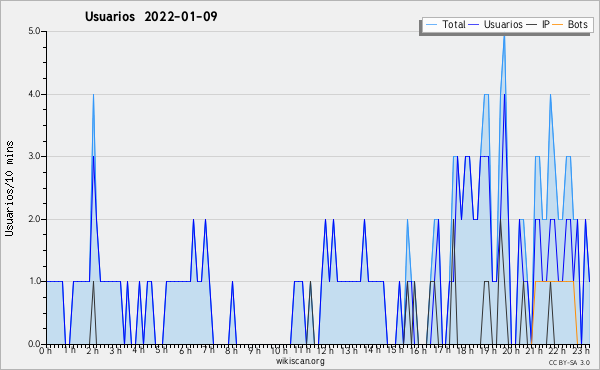Click the orange Bots legend line
The width and height of the screenshot is (600, 370).
[x=558, y=25]
